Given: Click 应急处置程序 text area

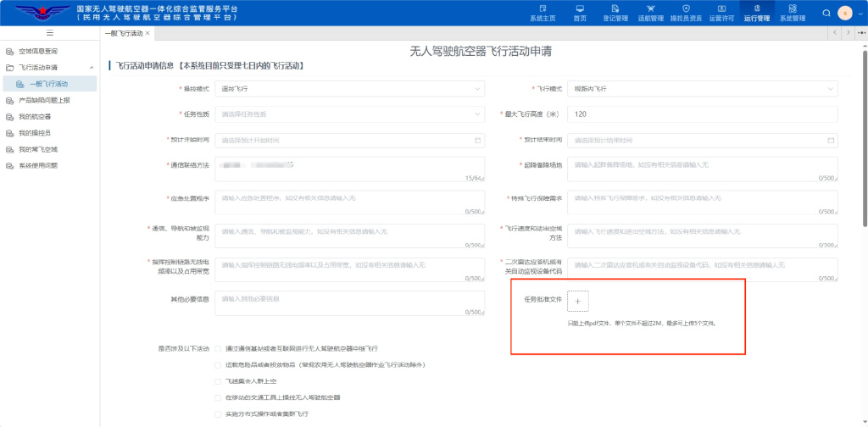Looking at the screenshot, I should click(350, 202).
